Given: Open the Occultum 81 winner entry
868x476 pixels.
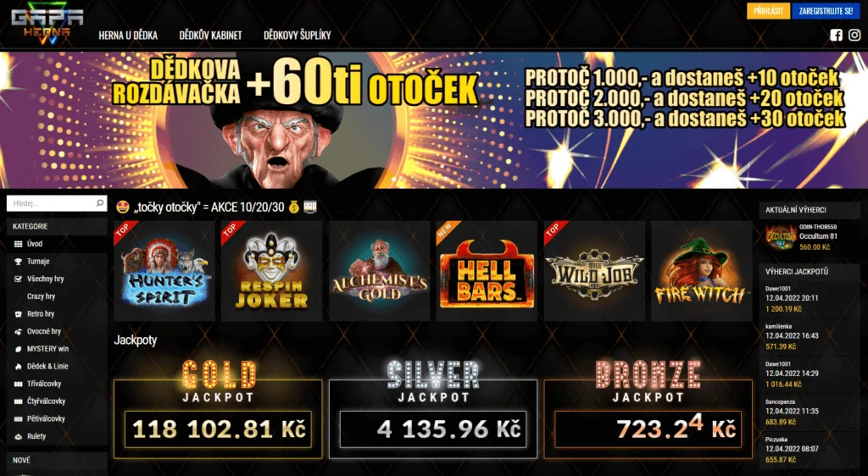Looking at the screenshot, I should (x=809, y=237).
